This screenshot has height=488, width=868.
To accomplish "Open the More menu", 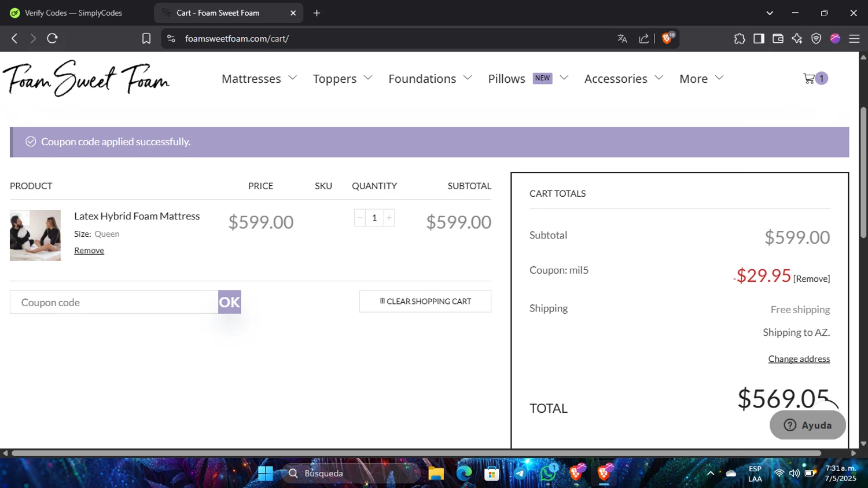I will 693,79.
